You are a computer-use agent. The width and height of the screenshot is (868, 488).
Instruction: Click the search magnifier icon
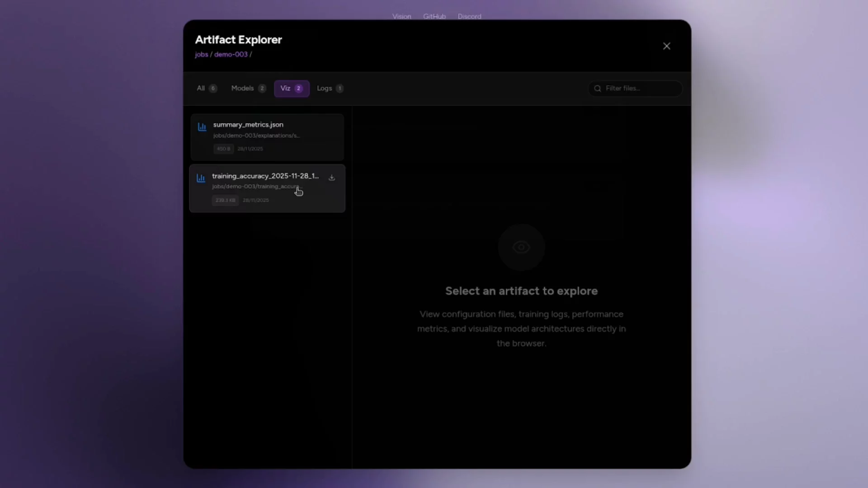598,89
